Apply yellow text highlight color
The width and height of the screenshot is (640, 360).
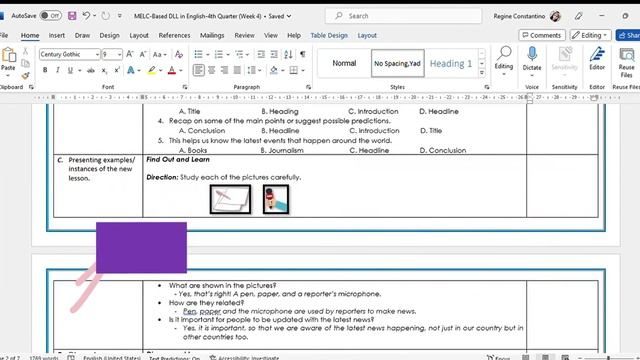click(x=151, y=70)
